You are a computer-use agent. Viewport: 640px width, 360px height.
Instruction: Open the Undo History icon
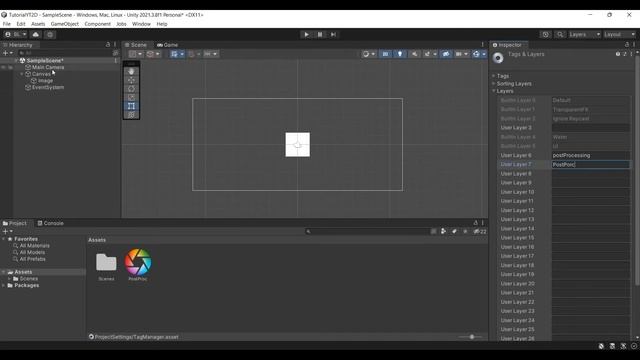(x=545, y=35)
